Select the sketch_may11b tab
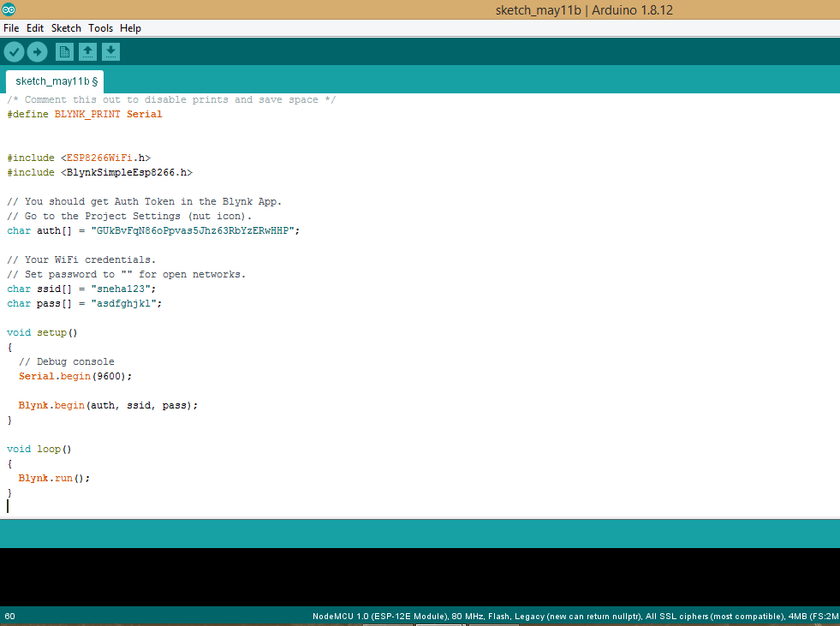Screen dimensions: 840x626 tap(55, 81)
